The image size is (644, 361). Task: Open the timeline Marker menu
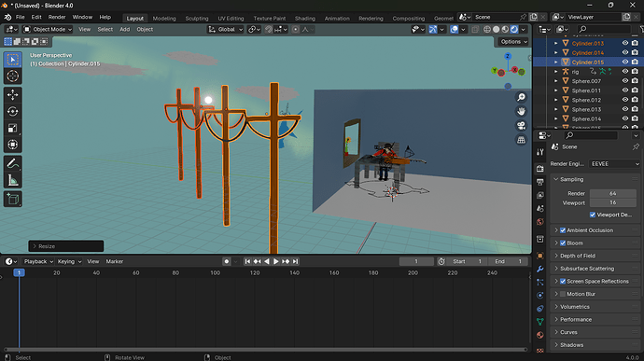[115, 261]
